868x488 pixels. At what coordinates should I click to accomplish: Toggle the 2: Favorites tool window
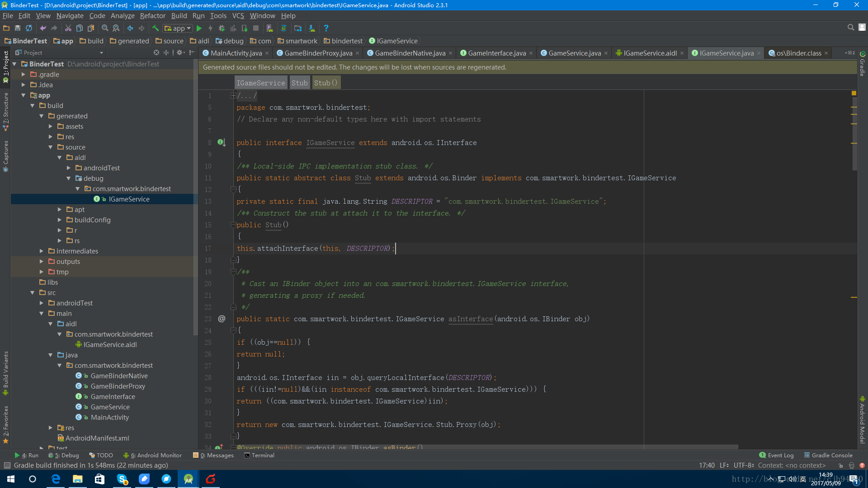(5, 425)
